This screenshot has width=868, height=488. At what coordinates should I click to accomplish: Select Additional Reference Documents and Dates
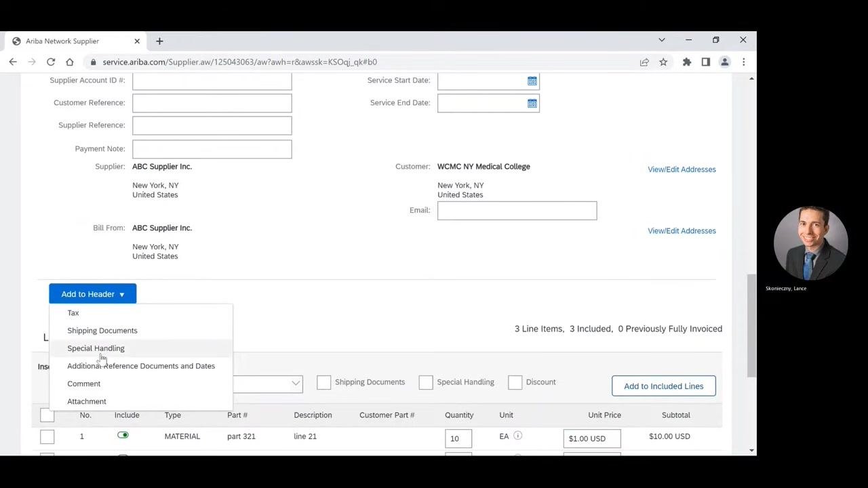tap(141, 366)
